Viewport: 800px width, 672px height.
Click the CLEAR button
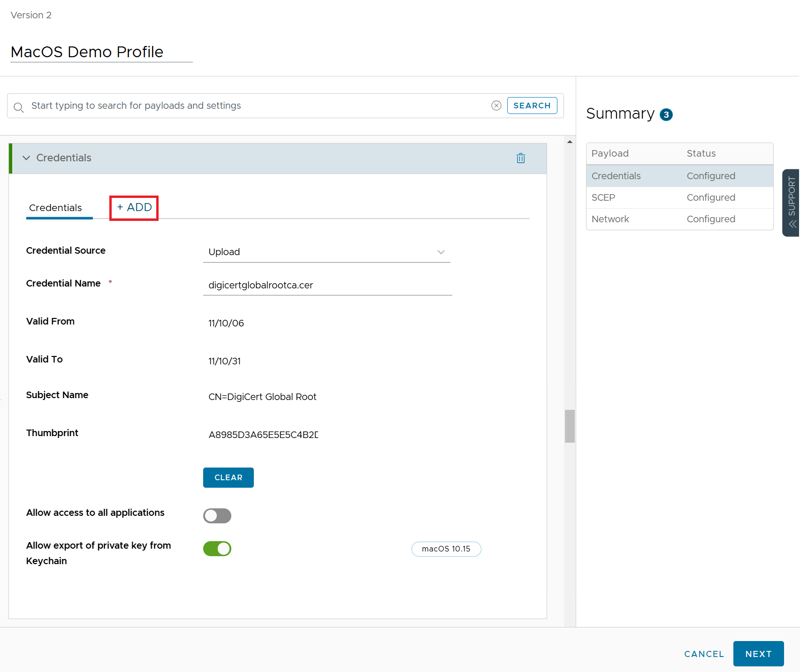click(x=229, y=477)
